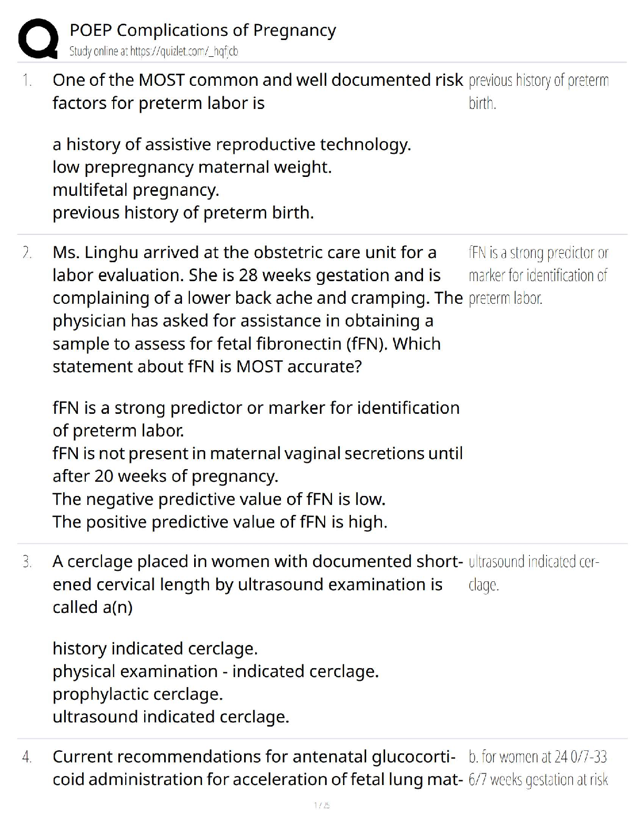Screen dimensions: 644x834
Task: Select option 'previous history of preterm birth.'
Action: click(183, 213)
